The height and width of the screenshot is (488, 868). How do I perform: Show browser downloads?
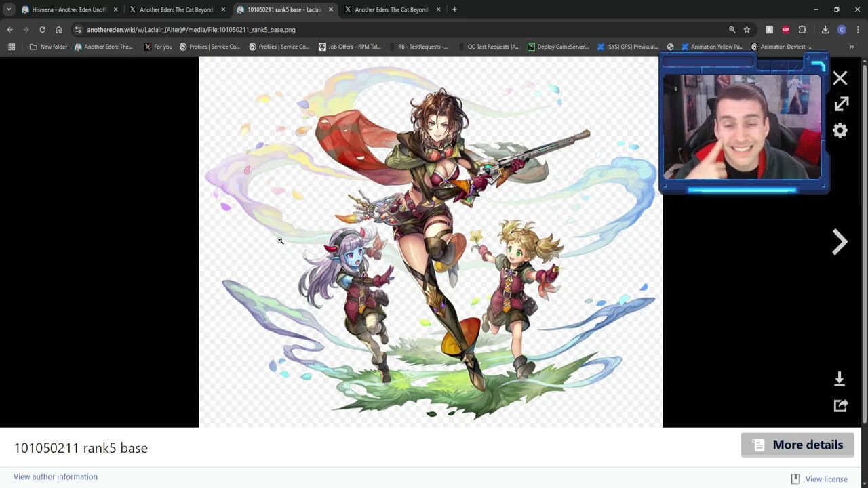(x=825, y=30)
